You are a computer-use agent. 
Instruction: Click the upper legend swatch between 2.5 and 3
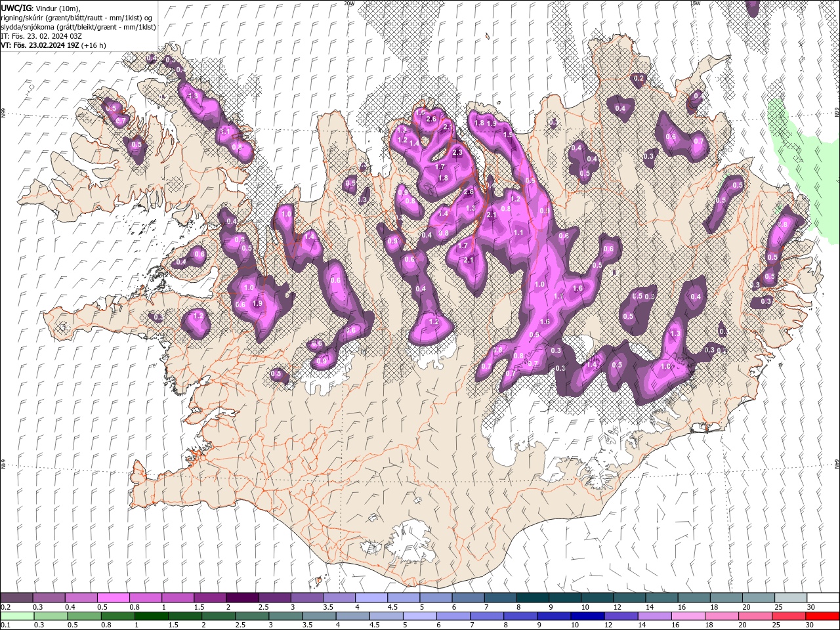pos(274,598)
